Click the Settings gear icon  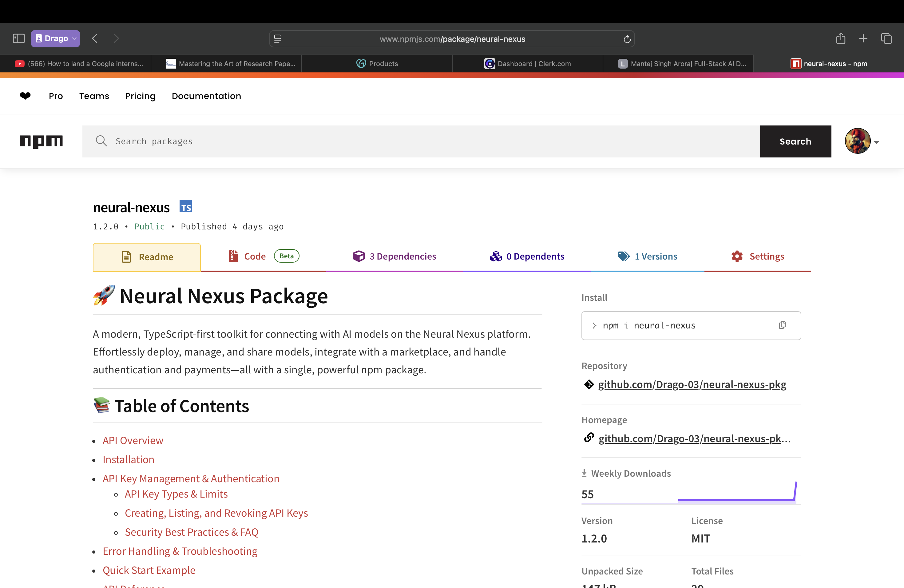737,256
